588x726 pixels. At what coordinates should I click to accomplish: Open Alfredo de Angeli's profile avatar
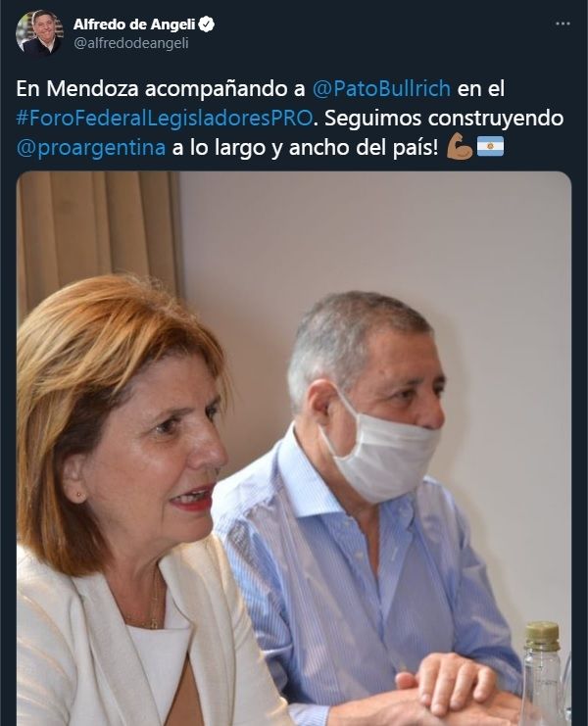click(39, 32)
